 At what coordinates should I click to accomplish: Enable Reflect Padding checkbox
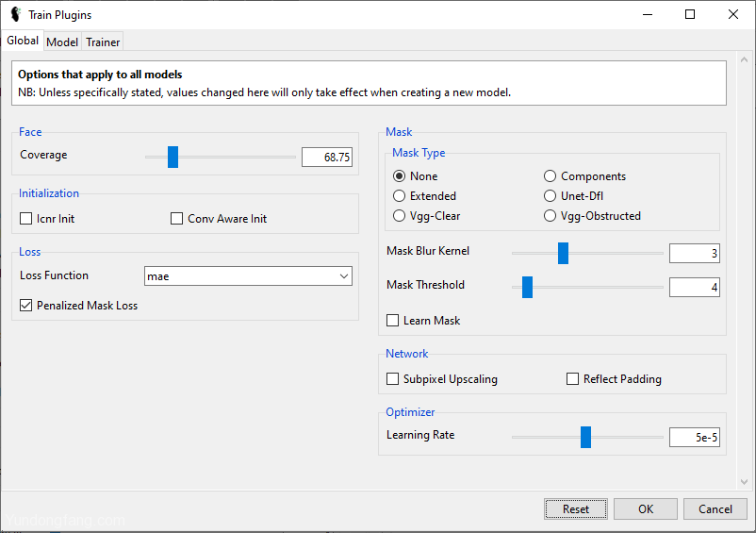click(573, 379)
